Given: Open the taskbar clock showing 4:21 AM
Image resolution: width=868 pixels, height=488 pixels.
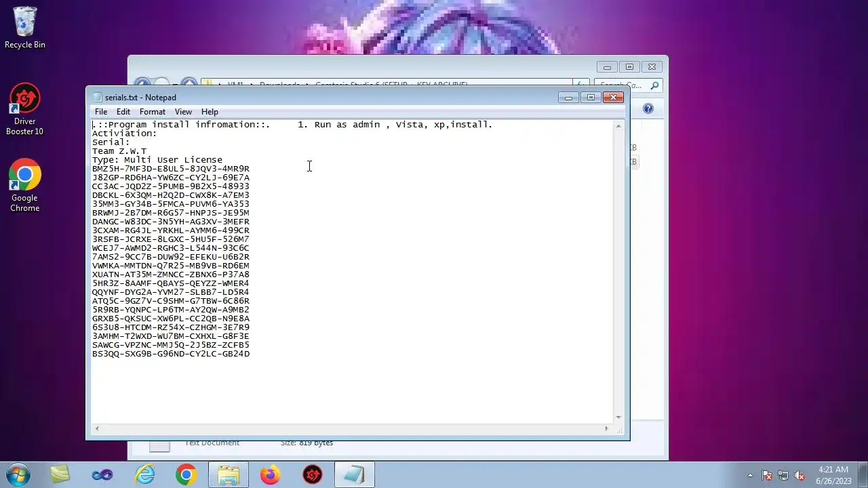Looking at the screenshot, I should (x=833, y=475).
